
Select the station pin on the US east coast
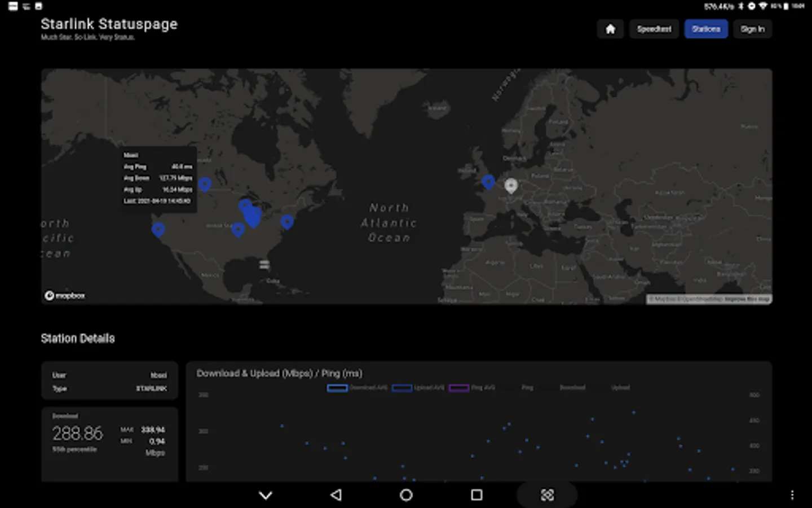click(287, 222)
